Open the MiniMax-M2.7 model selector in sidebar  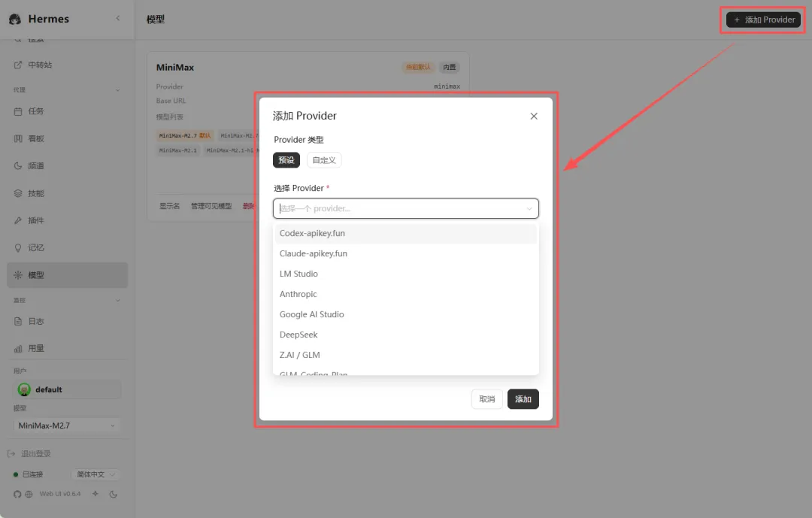coord(67,426)
